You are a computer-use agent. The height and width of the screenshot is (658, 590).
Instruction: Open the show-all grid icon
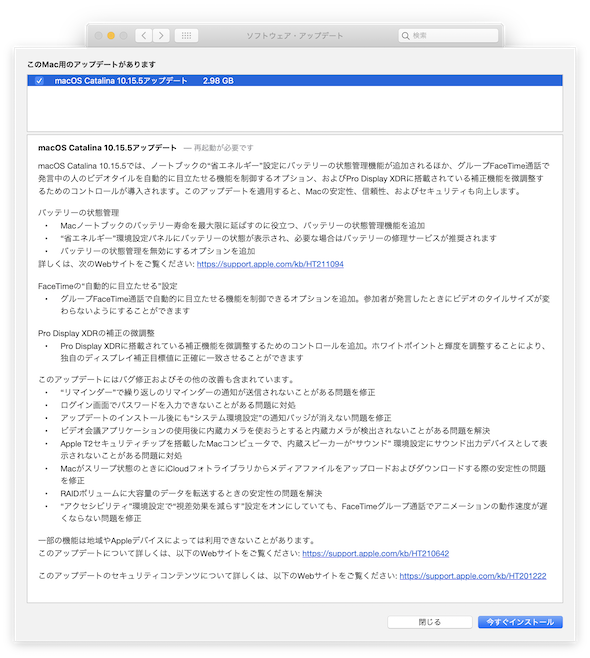[186, 36]
